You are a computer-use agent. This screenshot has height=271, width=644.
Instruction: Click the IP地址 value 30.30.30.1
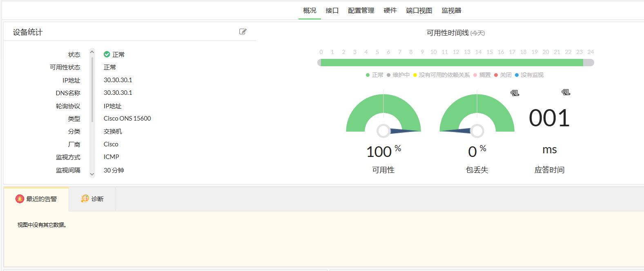pyautogui.click(x=118, y=80)
